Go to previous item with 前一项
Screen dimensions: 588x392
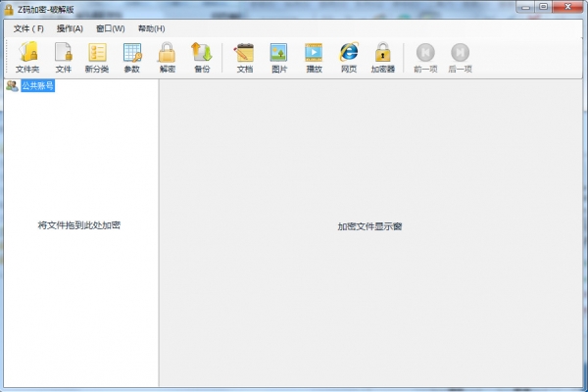point(425,58)
